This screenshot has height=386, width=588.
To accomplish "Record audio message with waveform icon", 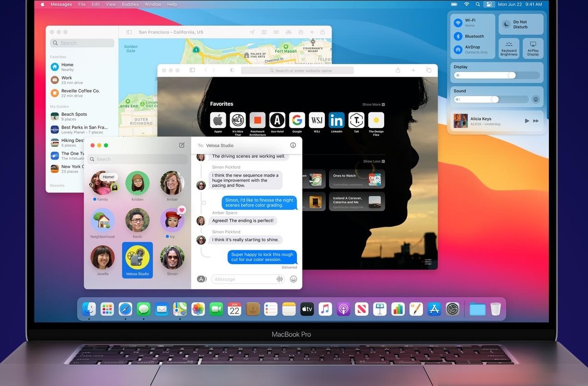I will pos(279,279).
